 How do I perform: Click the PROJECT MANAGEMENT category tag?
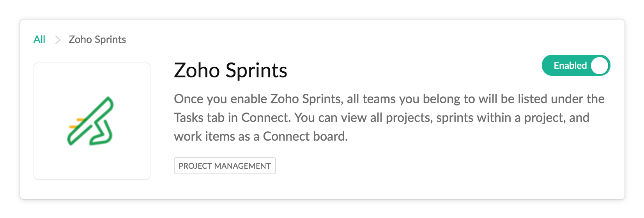point(225,166)
